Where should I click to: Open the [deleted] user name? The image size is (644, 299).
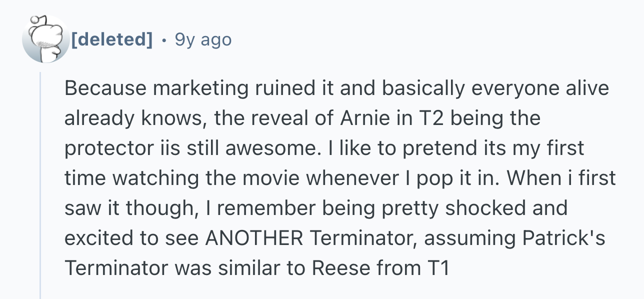112,39
